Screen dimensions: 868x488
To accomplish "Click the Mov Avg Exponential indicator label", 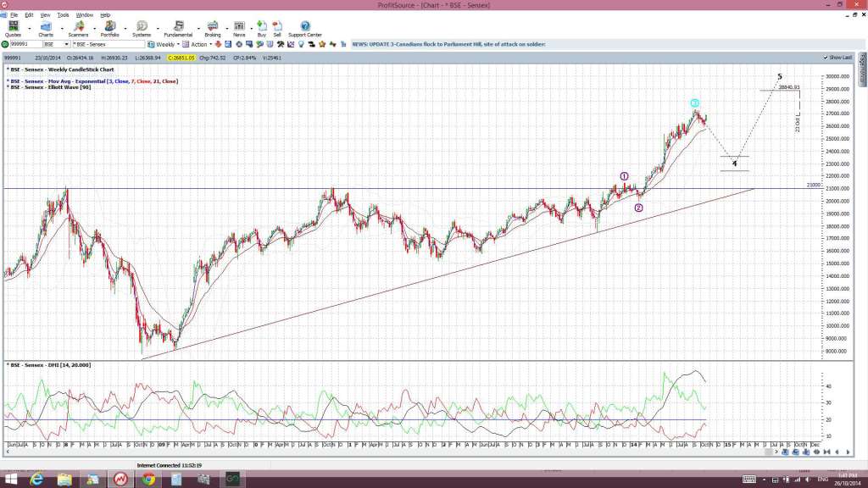I will [x=94, y=81].
